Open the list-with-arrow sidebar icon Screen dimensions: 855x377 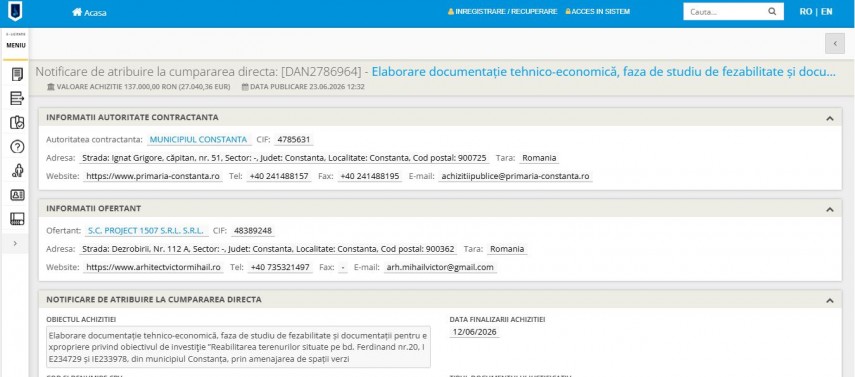click(17, 98)
